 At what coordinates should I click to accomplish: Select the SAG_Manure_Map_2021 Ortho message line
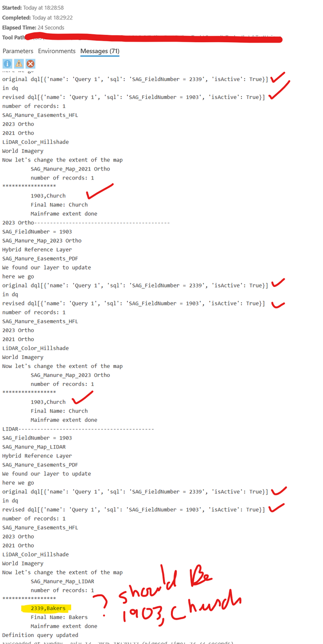point(70,169)
